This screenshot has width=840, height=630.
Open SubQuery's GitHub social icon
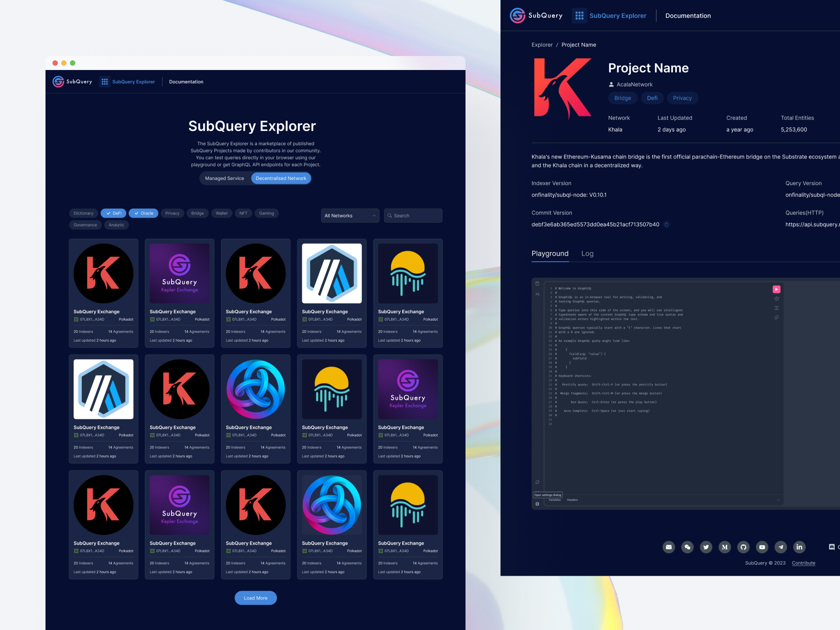point(743,547)
